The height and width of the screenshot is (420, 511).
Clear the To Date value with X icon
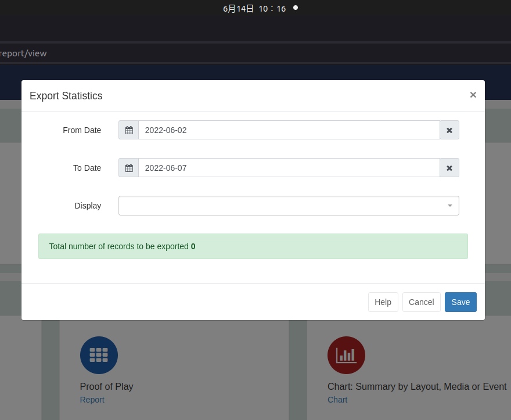449,168
